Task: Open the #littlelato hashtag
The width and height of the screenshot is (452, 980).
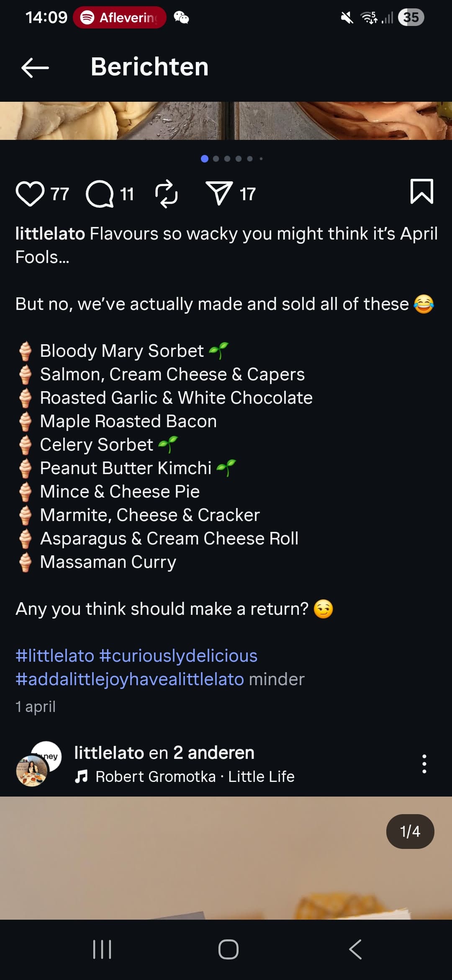Action: (x=55, y=656)
